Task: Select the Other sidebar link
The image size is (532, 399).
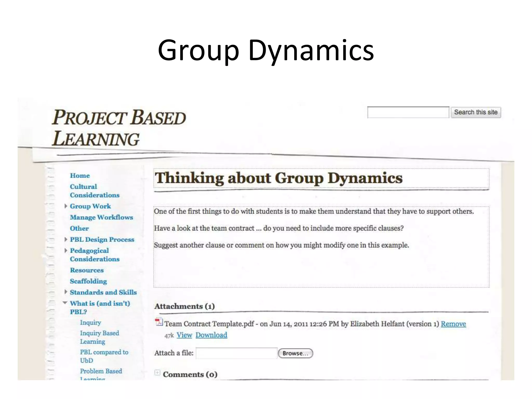Action: [79, 229]
